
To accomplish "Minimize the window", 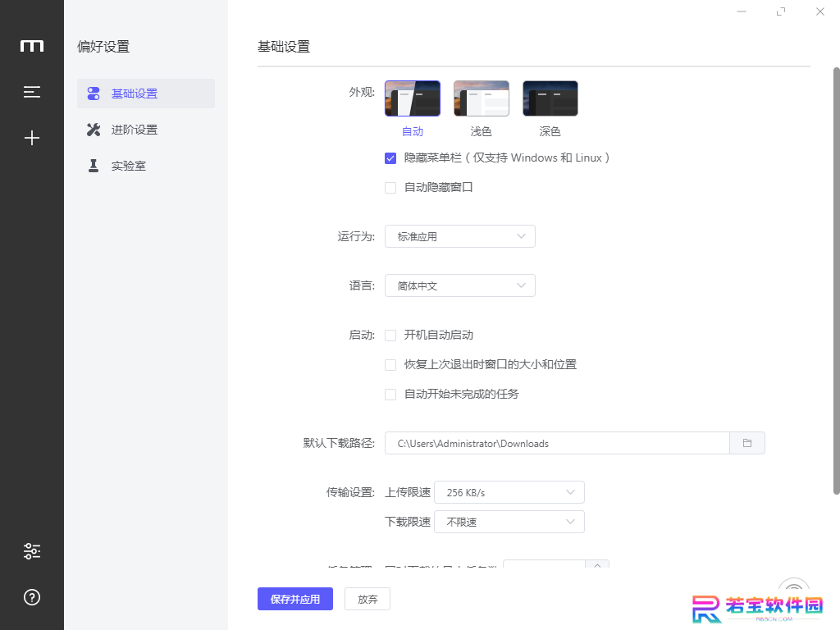I will tap(742, 11).
